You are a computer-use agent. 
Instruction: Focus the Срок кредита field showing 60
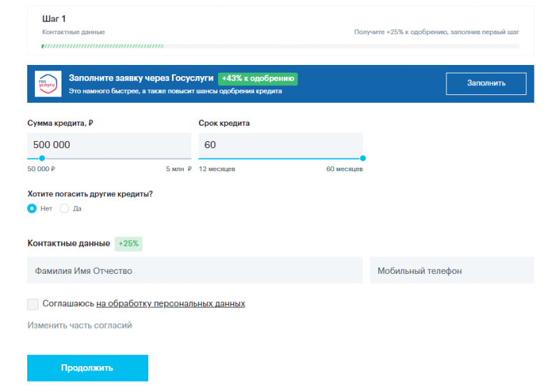point(280,145)
